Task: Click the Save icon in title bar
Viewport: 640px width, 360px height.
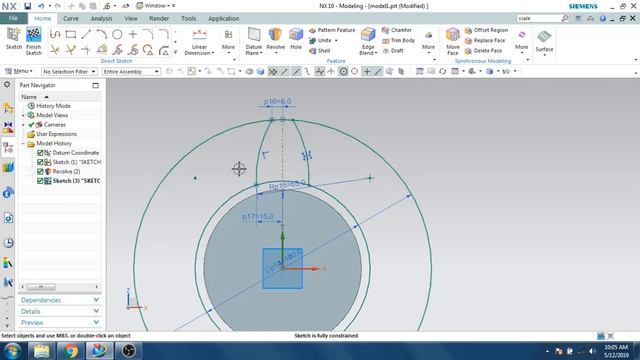Action: click(27, 6)
